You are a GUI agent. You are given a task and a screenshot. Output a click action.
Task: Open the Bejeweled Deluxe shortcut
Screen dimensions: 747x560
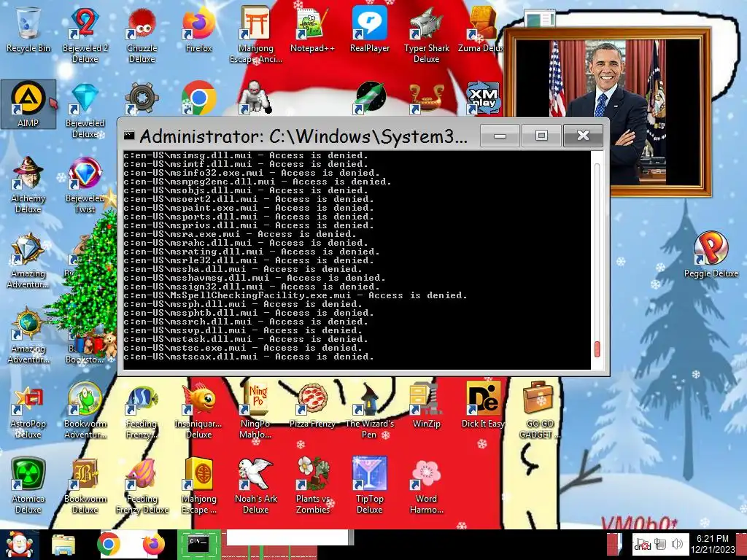(x=85, y=111)
